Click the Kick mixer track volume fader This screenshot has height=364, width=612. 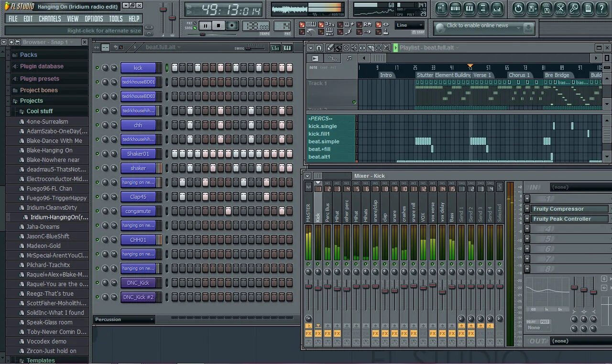pyautogui.click(x=318, y=288)
